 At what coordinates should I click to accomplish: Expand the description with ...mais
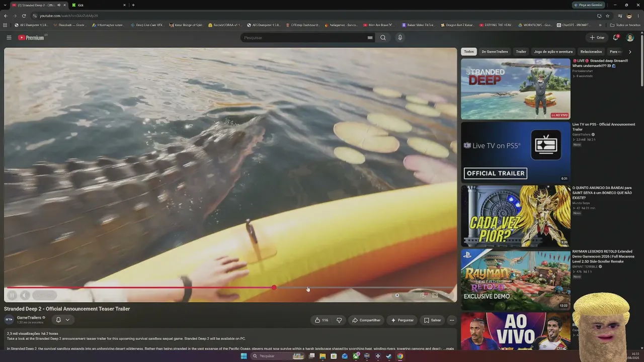click(x=449, y=348)
